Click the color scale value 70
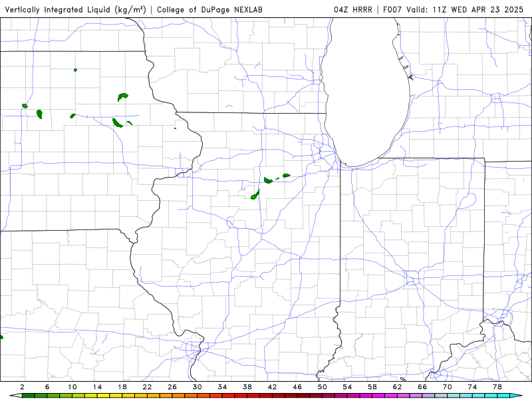This screenshot has height=399, width=532. coord(447,387)
